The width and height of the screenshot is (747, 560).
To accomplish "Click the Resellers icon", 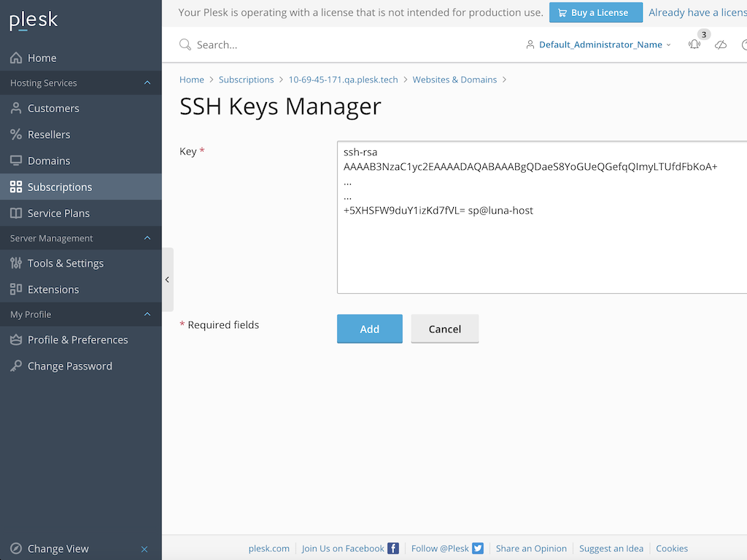I will click(x=16, y=134).
